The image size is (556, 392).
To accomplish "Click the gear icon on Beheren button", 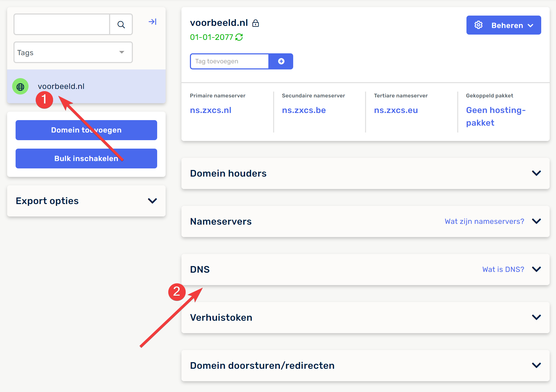I will [x=478, y=25].
